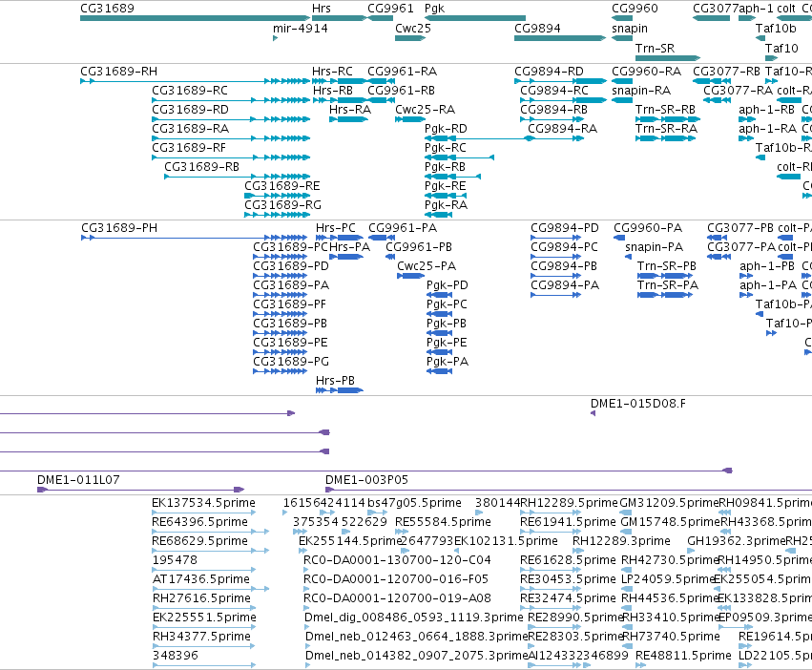Click the Hrs-RA transcript label
The image size is (812, 670).
click(x=350, y=110)
